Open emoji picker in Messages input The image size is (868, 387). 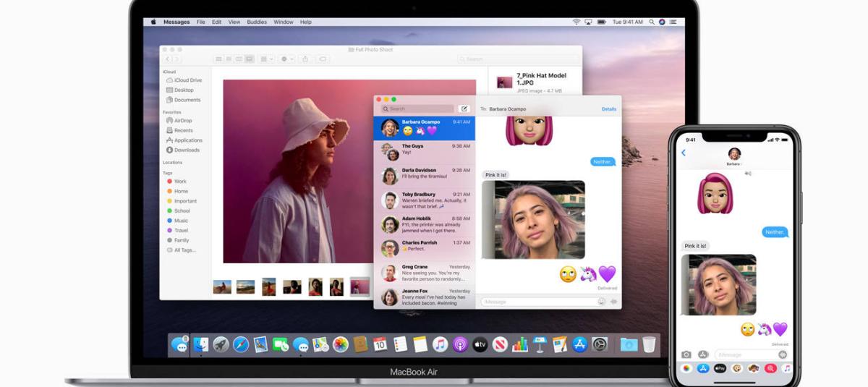pyautogui.click(x=602, y=301)
